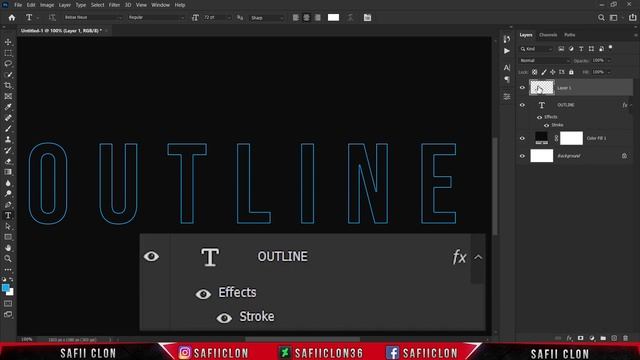Toggle Quick Mask mode
Image resolution: width=640 pixels, height=360 pixels.
pos(8,304)
